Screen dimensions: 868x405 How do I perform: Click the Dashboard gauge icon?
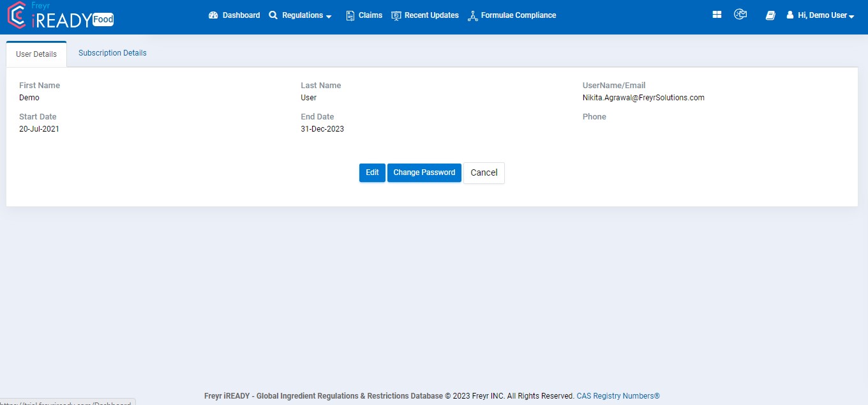point(213,15)
